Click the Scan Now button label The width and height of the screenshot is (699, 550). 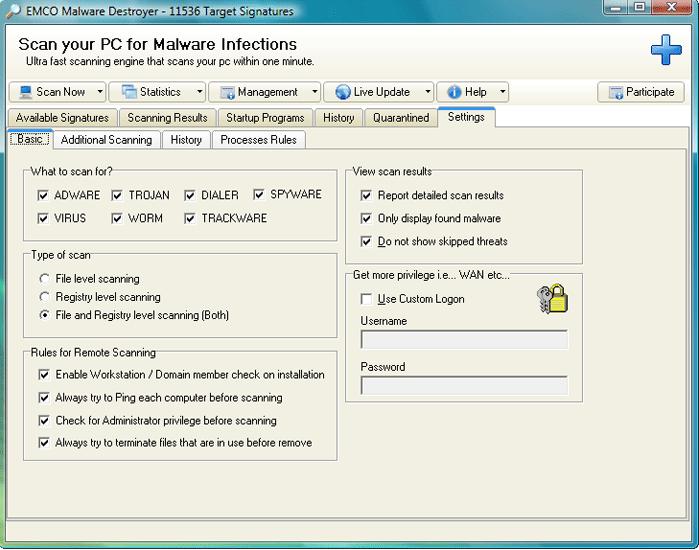(61, 92)
